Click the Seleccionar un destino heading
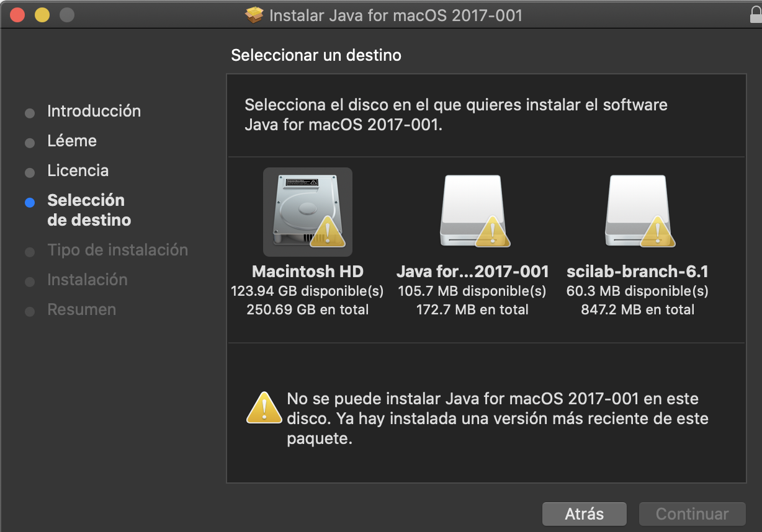762x532 pixels. pyautogui.click(x=316, y=55)
